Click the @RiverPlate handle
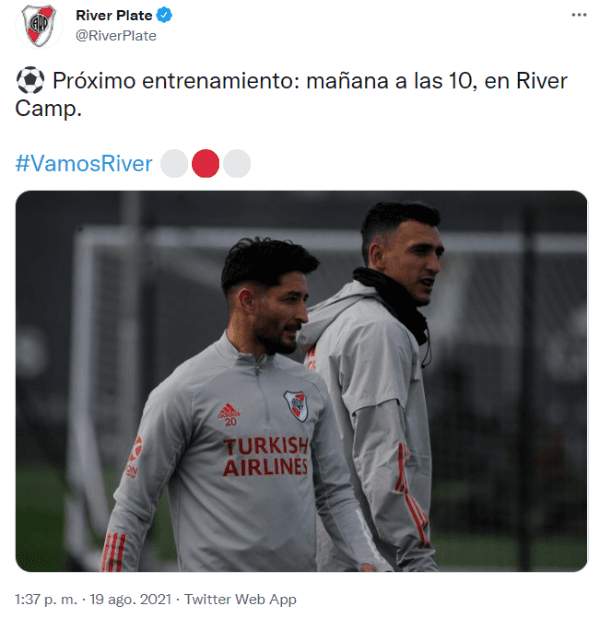Viewport: 600px width, 618px height. coord(116,36)
